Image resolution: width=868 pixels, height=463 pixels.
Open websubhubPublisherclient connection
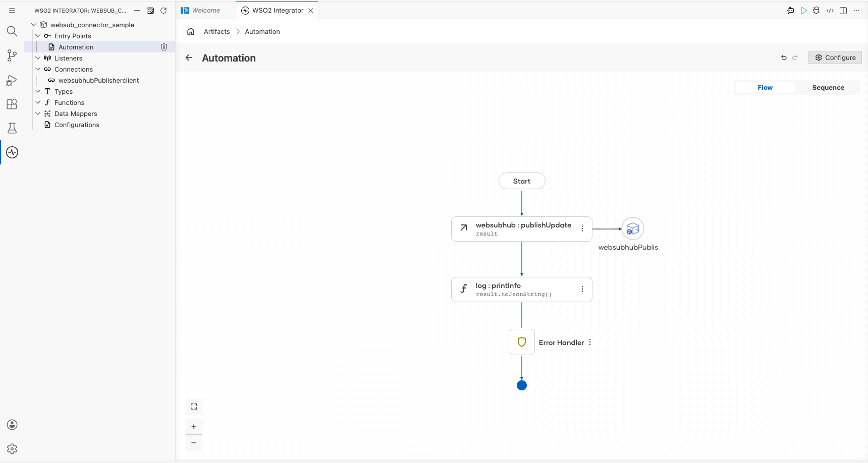(x=99, y=80)
